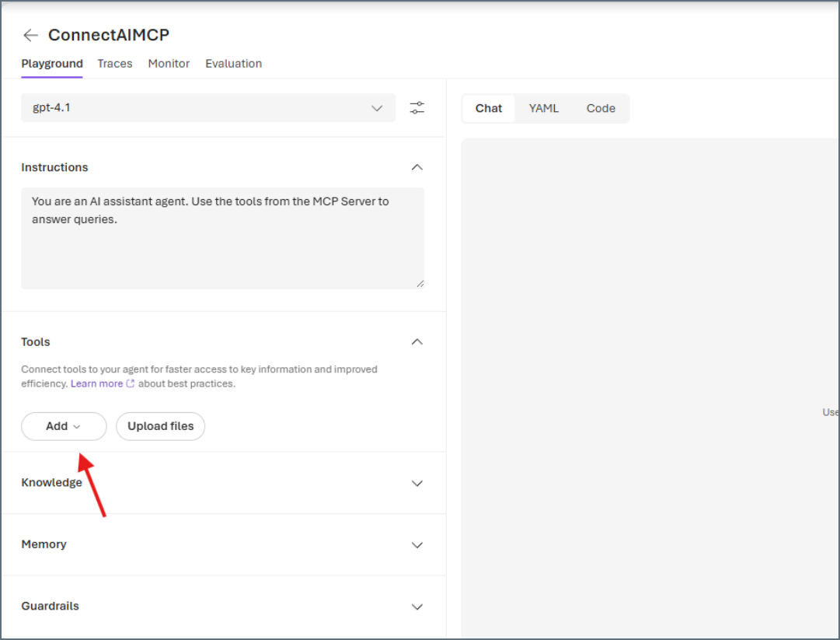Image resolution: width=840 pixels, height=640 pixels.
Task: Collapse the Instructions section
Action: (x=417, y=167)
